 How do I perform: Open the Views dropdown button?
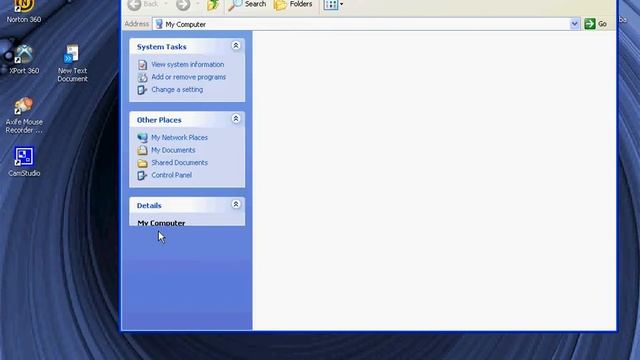333,4
